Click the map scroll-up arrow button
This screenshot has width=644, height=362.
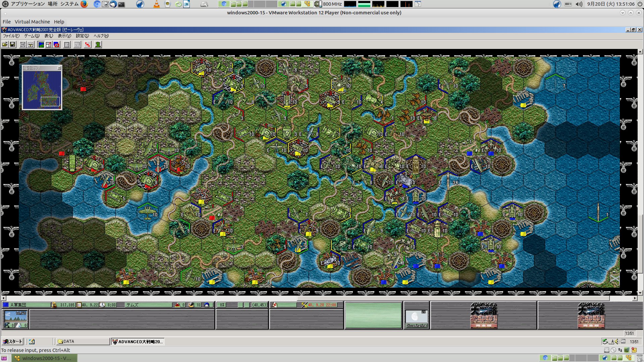click(x=640, y=52)
